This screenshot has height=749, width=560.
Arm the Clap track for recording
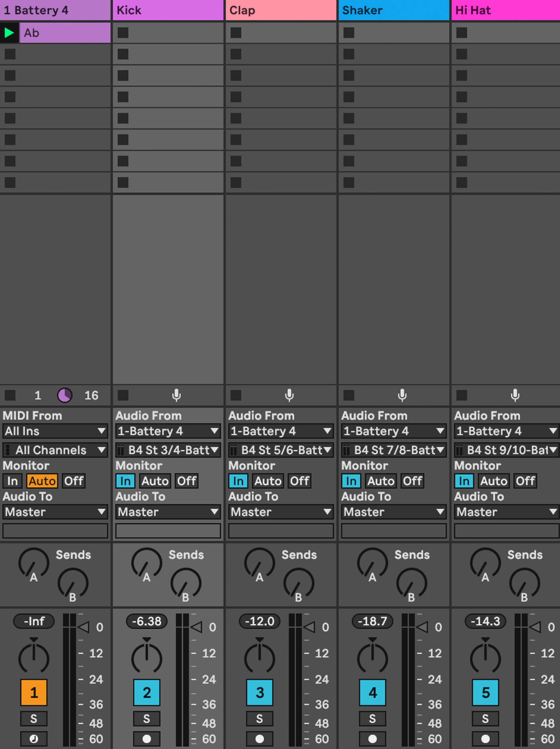coord(289,395)
